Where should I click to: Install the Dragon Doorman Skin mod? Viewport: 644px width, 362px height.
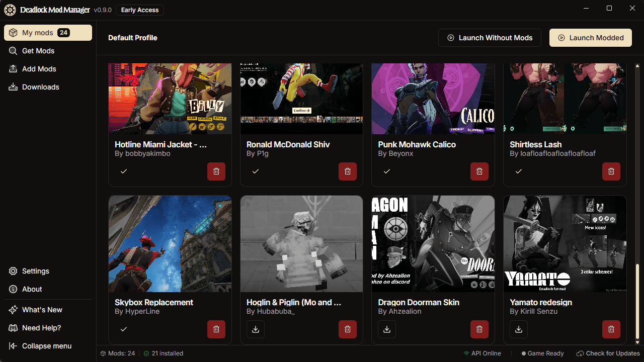pos(387,329)
